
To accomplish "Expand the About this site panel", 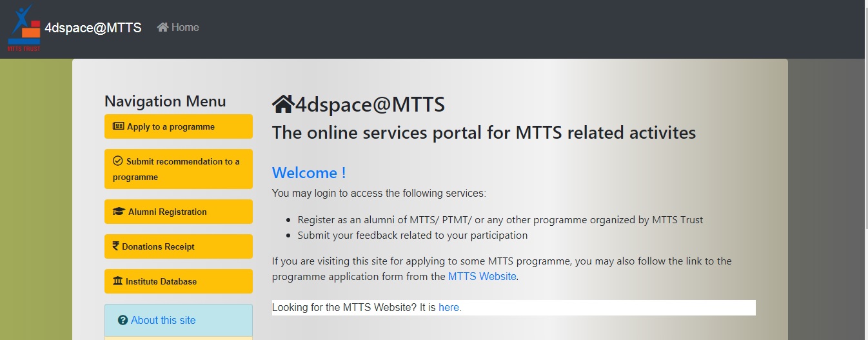I will [163, 321].
